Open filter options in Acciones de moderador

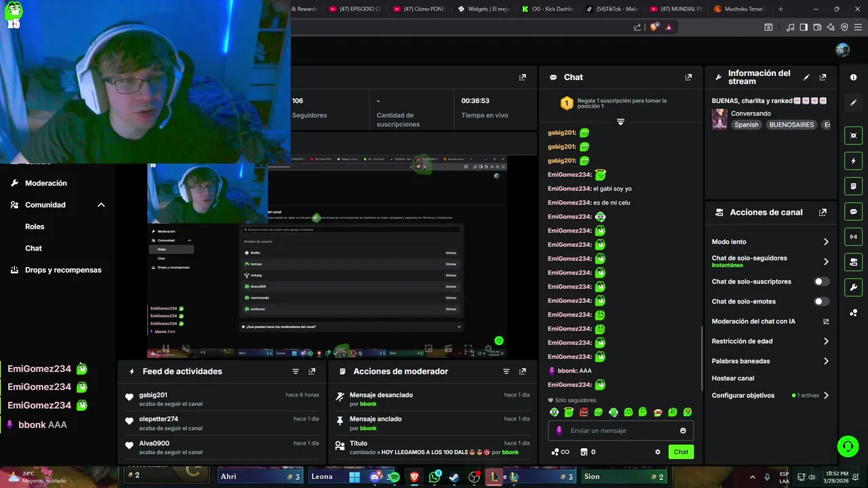click(506, 371)
